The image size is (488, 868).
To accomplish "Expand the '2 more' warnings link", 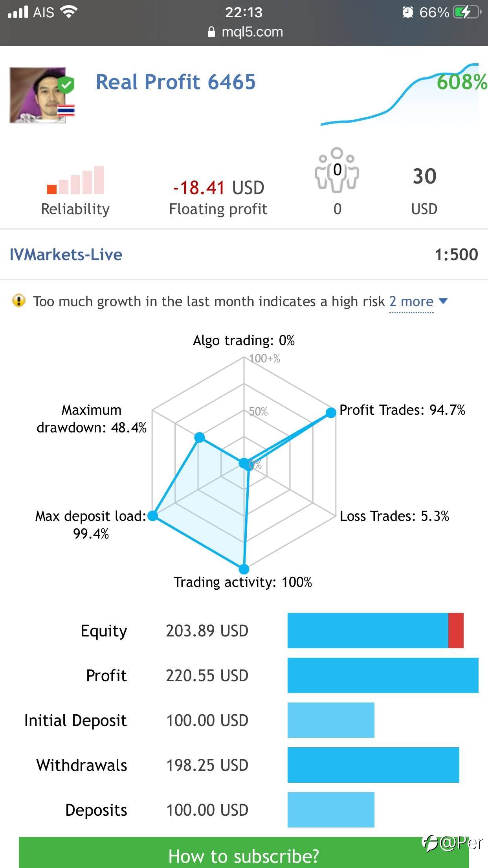I will coord(411,302).
